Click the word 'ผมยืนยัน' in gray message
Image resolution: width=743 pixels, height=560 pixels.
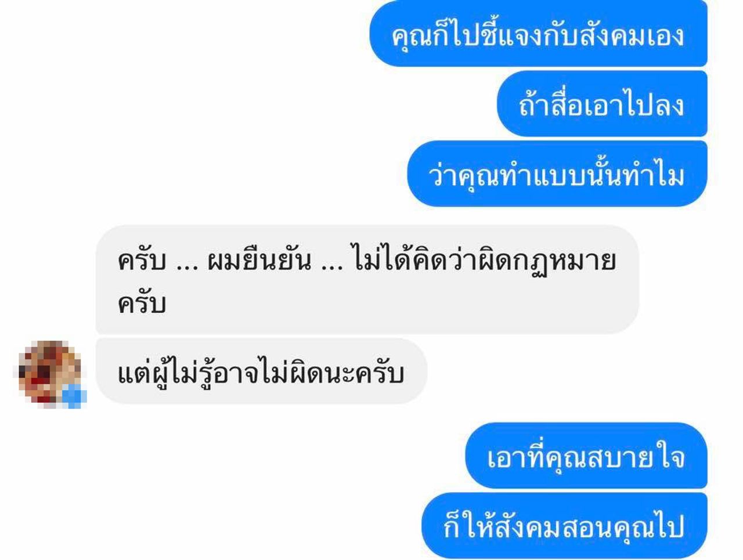pyautogui.click(x=259, y=261)
